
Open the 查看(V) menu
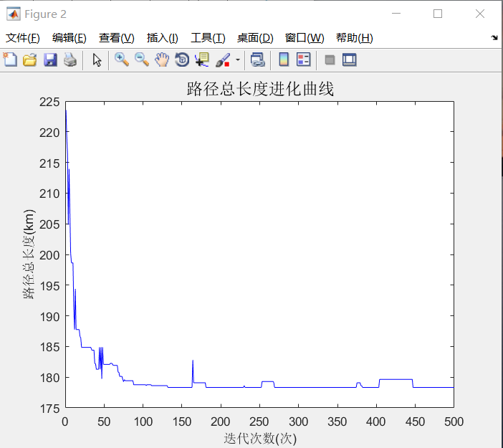pos(117,38)
